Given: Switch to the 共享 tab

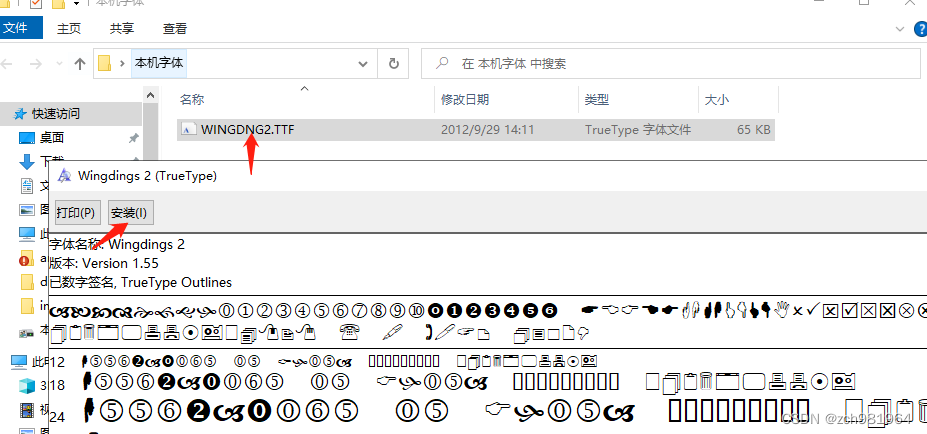Looking at the screenshot, I should 122,28.
